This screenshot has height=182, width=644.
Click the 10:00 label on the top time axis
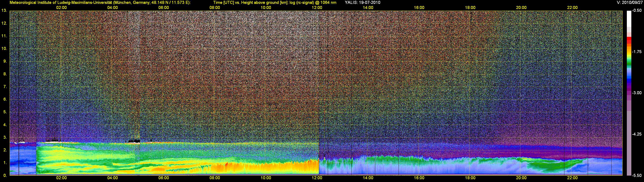(x=266, y=8)
